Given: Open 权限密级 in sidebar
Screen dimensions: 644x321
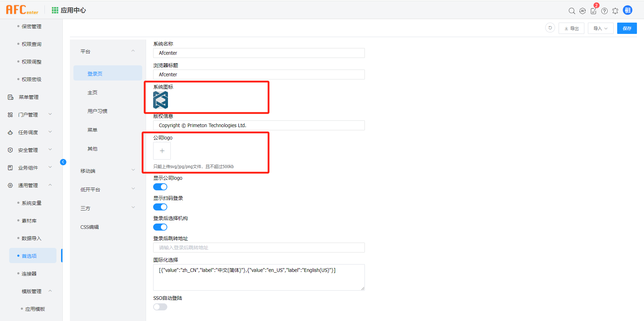Looking at the screenshot, I should point(31,79).
